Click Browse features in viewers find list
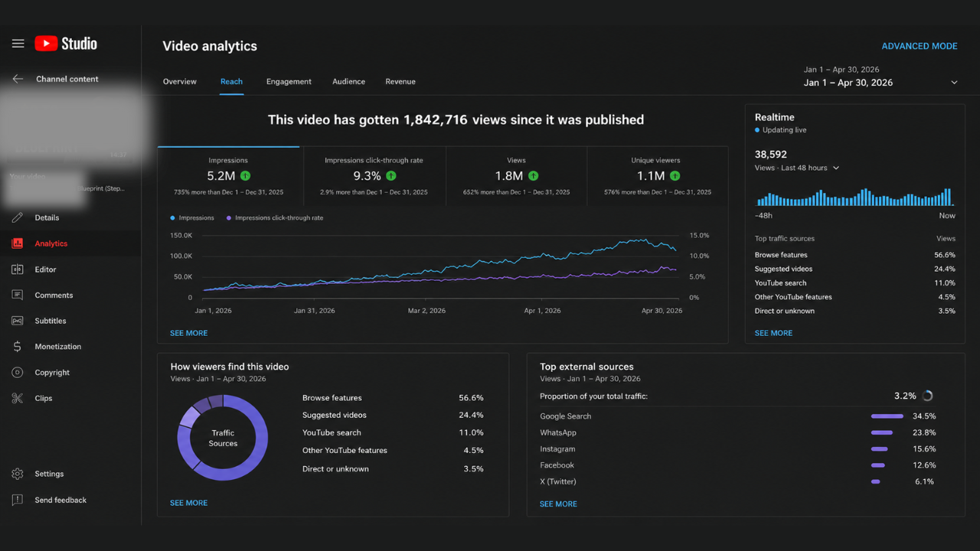Viewport: 980px width, 551px height. (332, 398)
